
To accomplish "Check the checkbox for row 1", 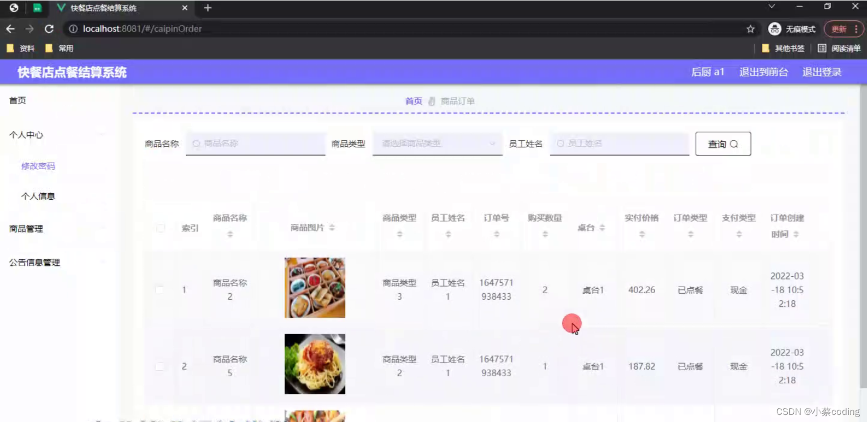I will tap(160, 290).
